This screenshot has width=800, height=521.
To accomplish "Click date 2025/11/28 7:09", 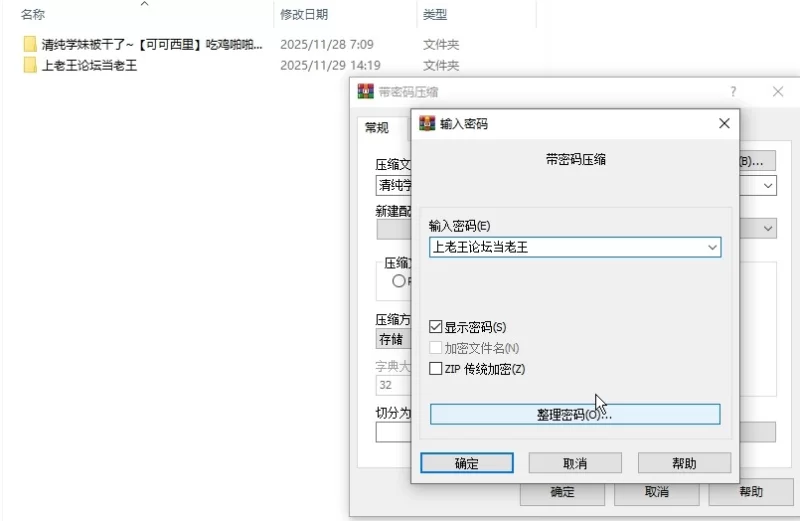I will click(x=327, y=44).
